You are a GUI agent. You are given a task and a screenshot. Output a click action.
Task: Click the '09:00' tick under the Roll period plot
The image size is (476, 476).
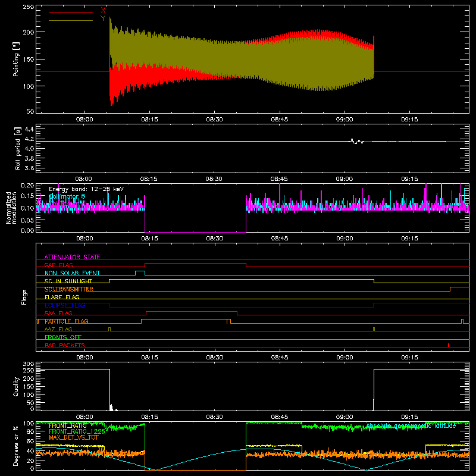point(345,179)
